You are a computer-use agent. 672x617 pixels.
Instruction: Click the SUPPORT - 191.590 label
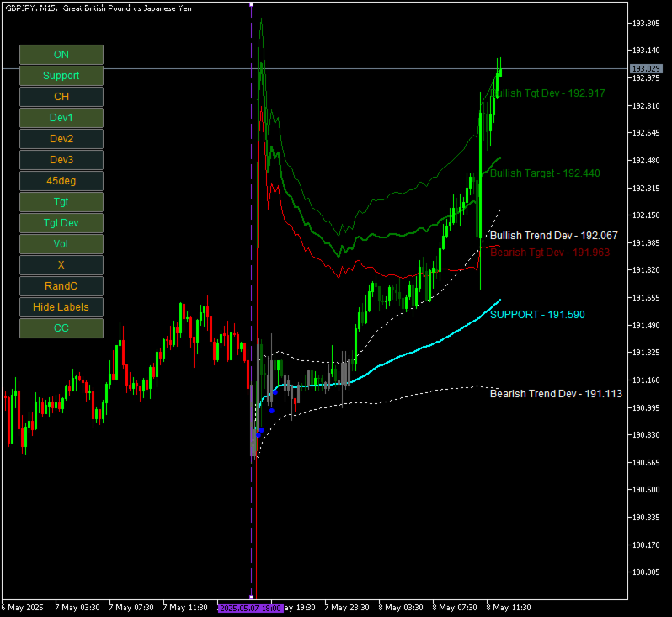(537, 315)
